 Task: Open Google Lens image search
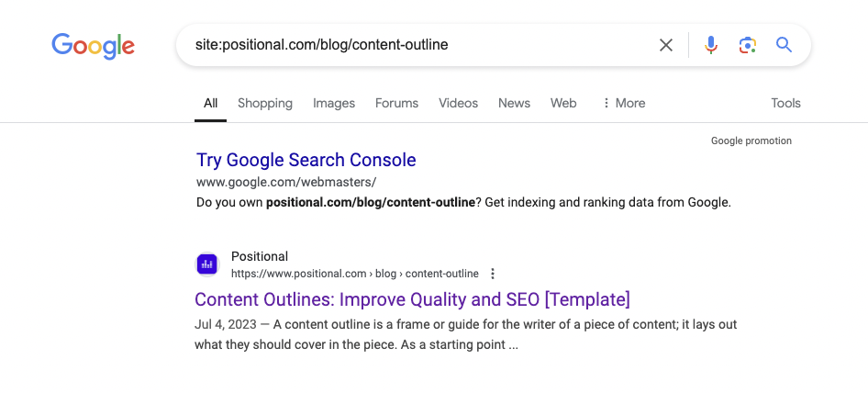pyautogui.click(x=747, y=45)
